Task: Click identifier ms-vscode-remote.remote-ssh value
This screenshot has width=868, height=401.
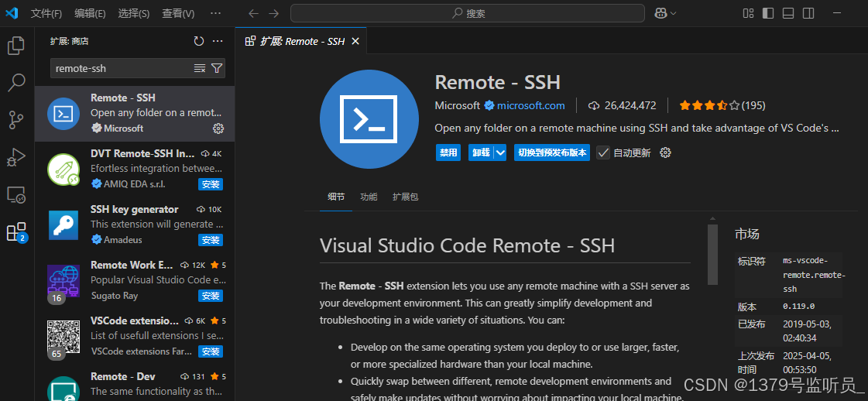Action: click(814, 275)
